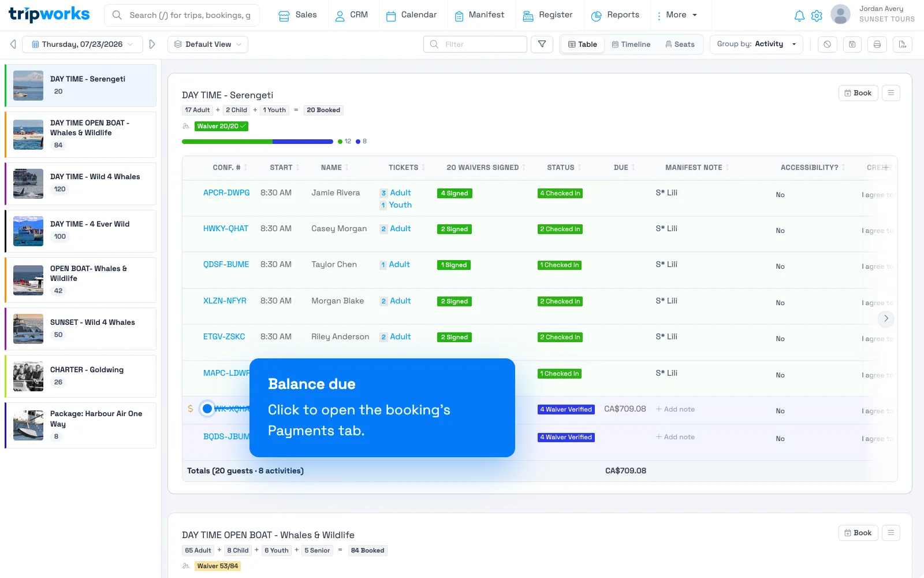This screenshot has height=578, width=924.
Task: Click the dollar balance due icon
Action: 191,409
